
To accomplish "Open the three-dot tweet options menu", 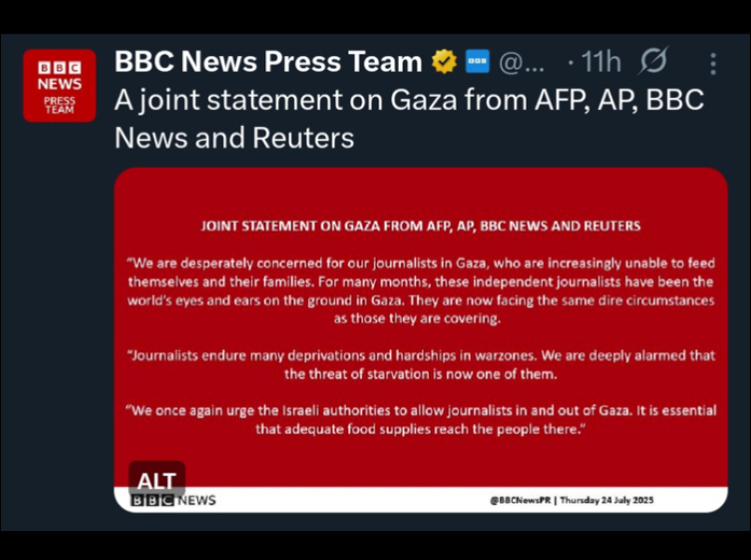I will point(713,61).
